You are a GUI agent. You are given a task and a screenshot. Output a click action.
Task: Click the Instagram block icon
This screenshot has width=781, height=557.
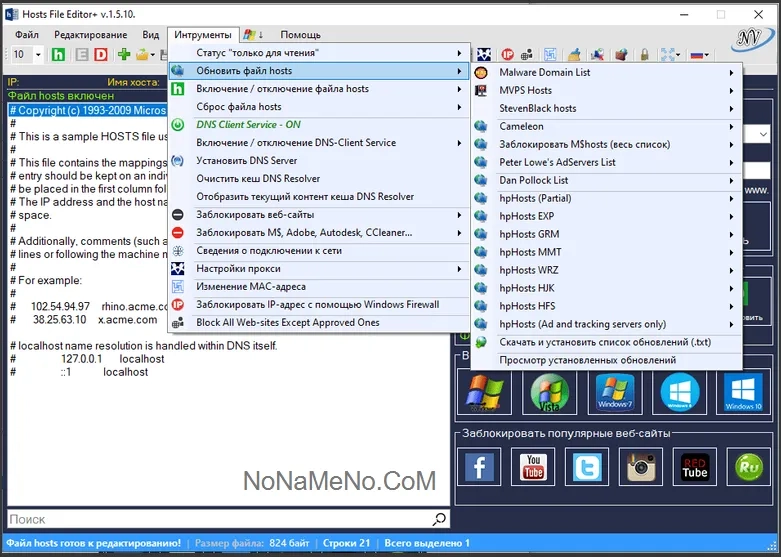[x=640, y=468]
